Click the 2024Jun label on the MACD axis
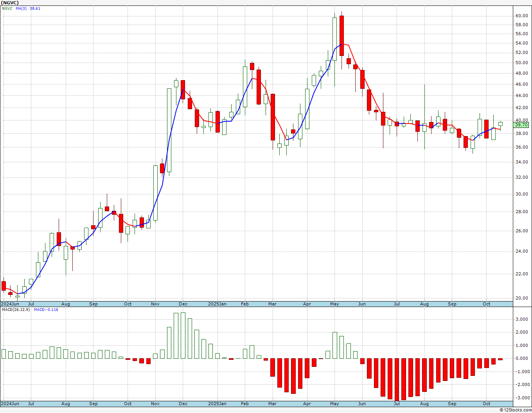 (10, 404)
